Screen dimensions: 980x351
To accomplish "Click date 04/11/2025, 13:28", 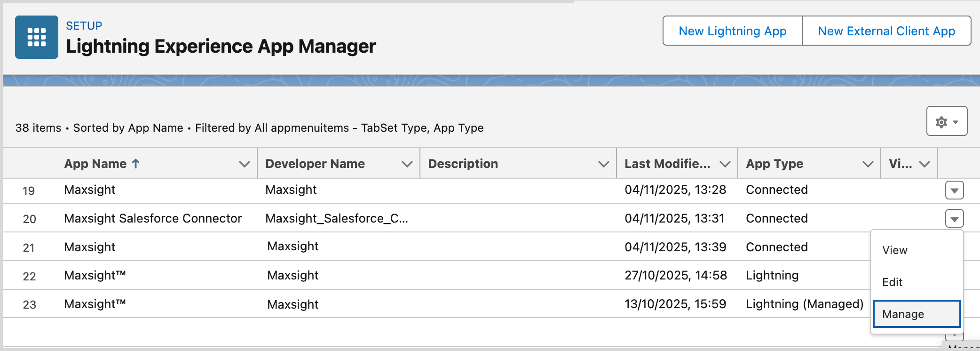I will coord(675,190).
